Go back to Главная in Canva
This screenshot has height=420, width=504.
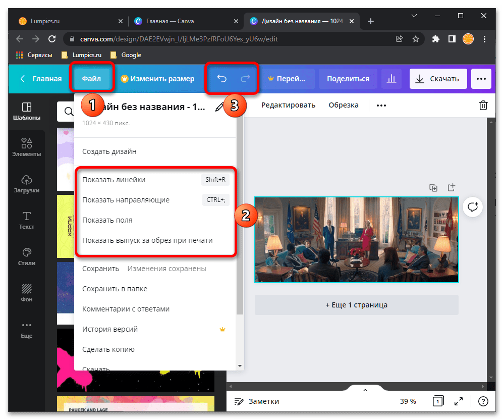point(41,79)
